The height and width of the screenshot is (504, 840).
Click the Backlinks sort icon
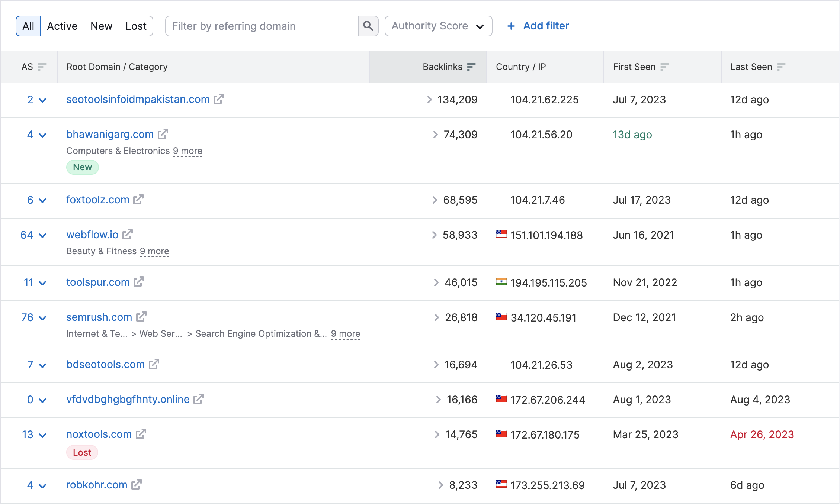pyautogui.click(x=474, y=67)
